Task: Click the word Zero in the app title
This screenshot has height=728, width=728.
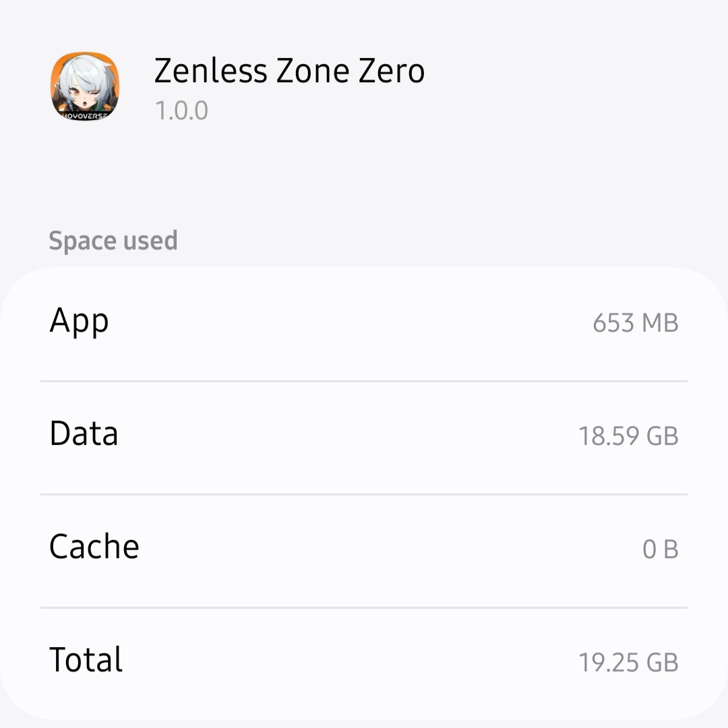Action: click(391, 71)
